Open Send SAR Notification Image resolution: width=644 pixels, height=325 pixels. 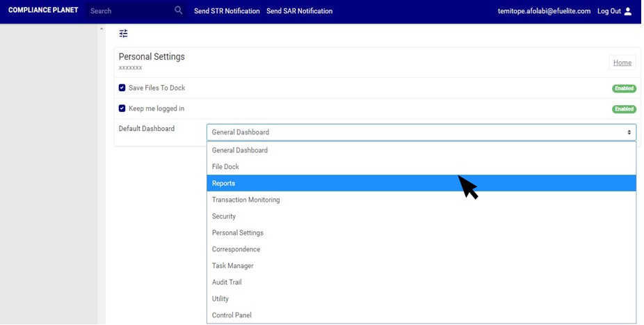point(299,11)
